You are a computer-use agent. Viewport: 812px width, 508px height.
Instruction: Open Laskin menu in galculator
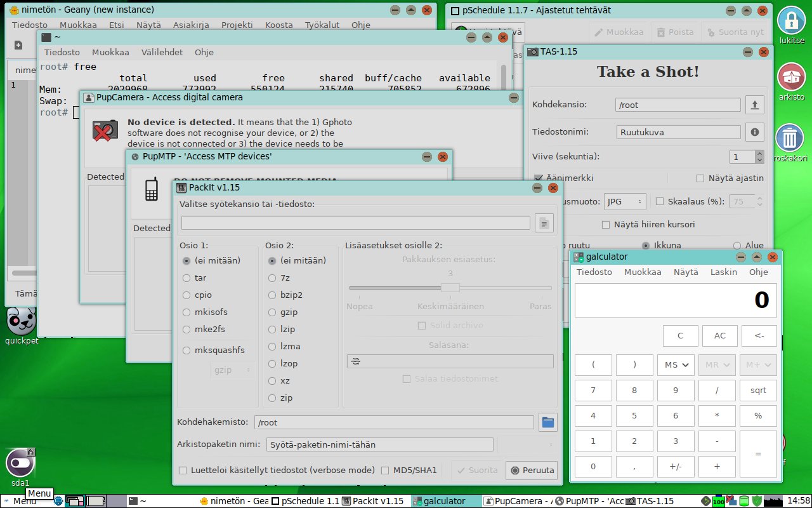pyautogui.click(x=723, y=272)
